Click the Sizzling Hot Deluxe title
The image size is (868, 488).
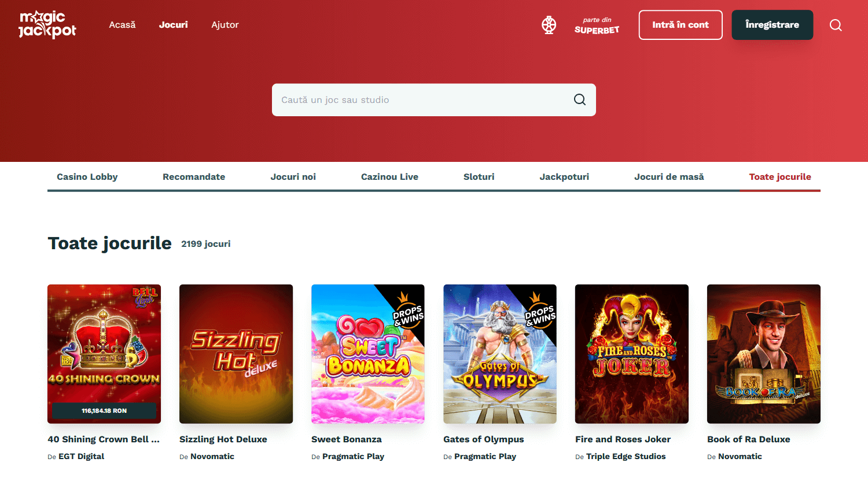[223, 439]
